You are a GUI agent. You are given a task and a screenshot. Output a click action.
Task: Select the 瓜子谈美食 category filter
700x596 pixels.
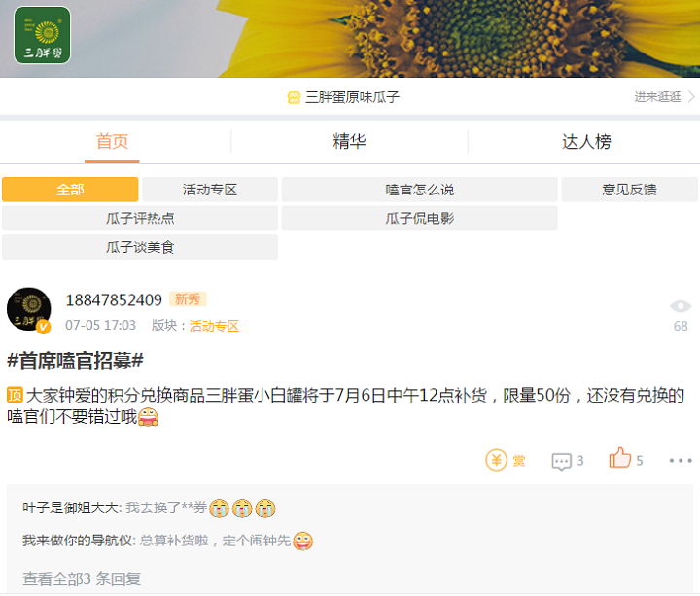tap(140, 247)
